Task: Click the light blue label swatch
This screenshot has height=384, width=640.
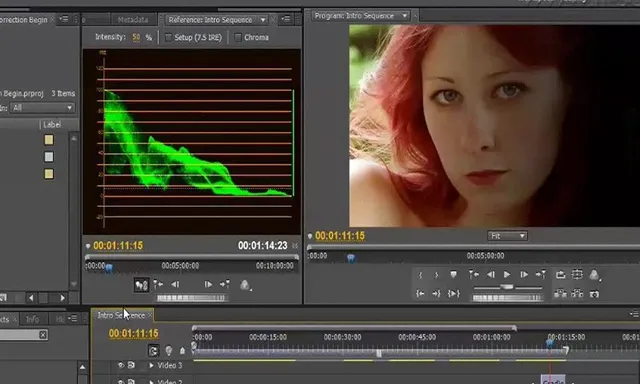Action: click(49, 157)
